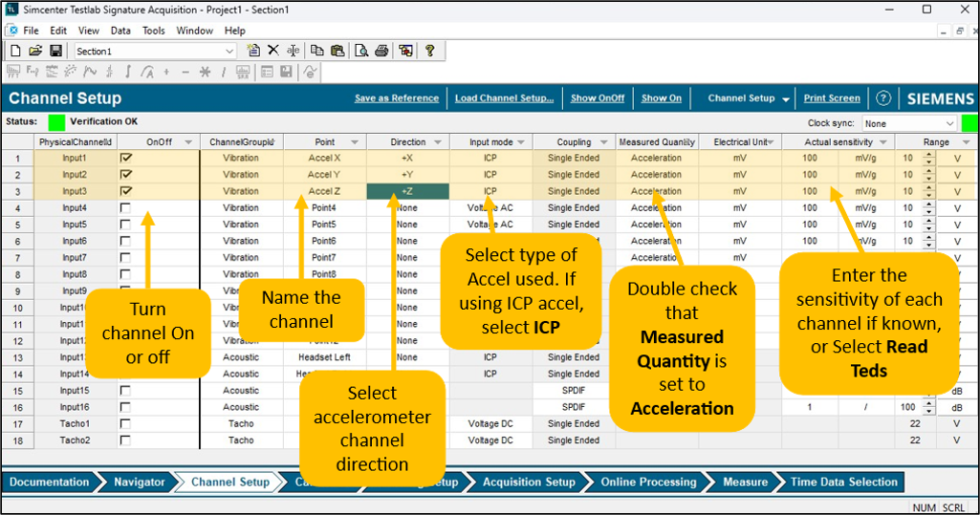Turn on the Input6 channel checkbox
980x515 pixels.
pyautogui.click(x=125, y=241)
